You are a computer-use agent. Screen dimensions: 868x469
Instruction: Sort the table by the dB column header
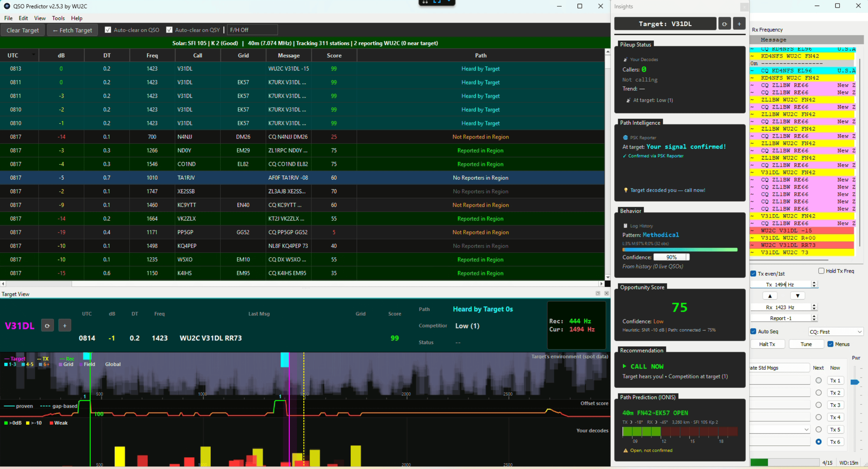pos(61,55)
